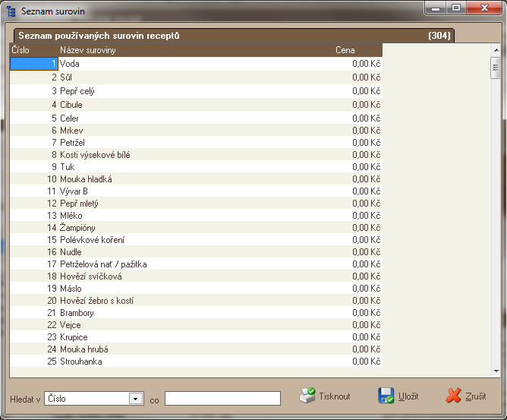This screenshot has width=507, height=420.
Task: Click the Zrušit button label
Action: pos(476,396)
